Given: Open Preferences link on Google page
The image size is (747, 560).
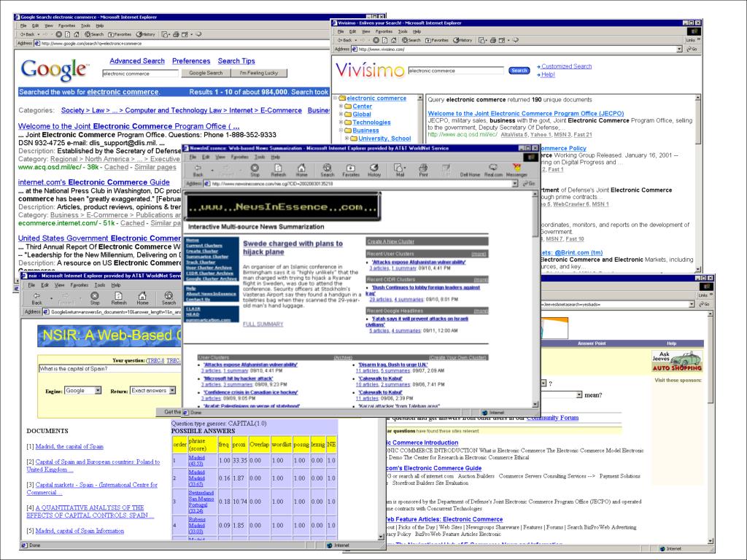Looking at the screenshot, I should pyautogui.click(x=191, y=61).
